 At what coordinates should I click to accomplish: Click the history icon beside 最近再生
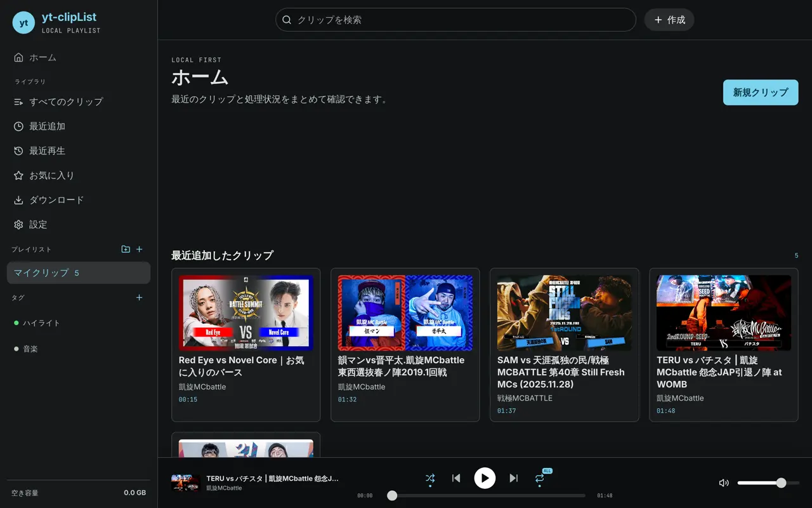pos(18,151)
